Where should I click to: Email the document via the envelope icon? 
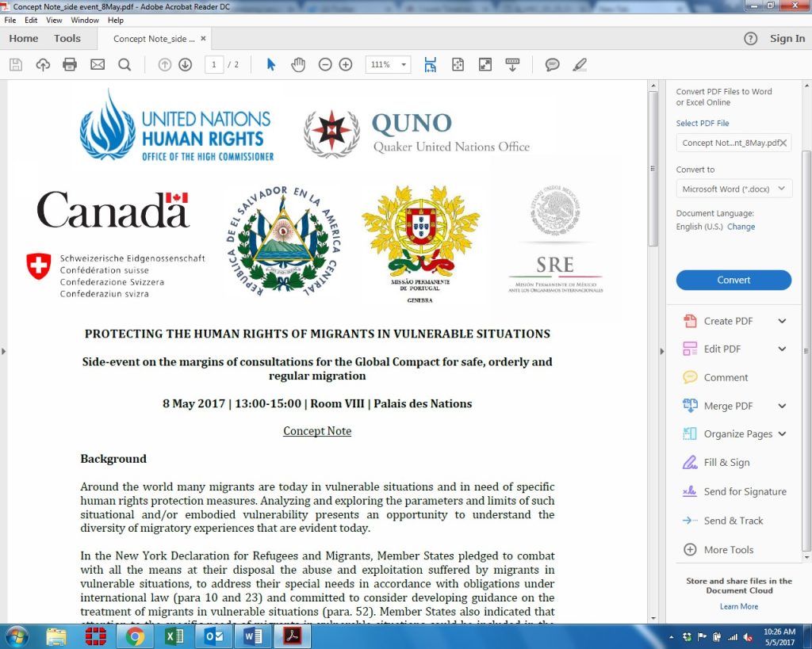point(96,64)
